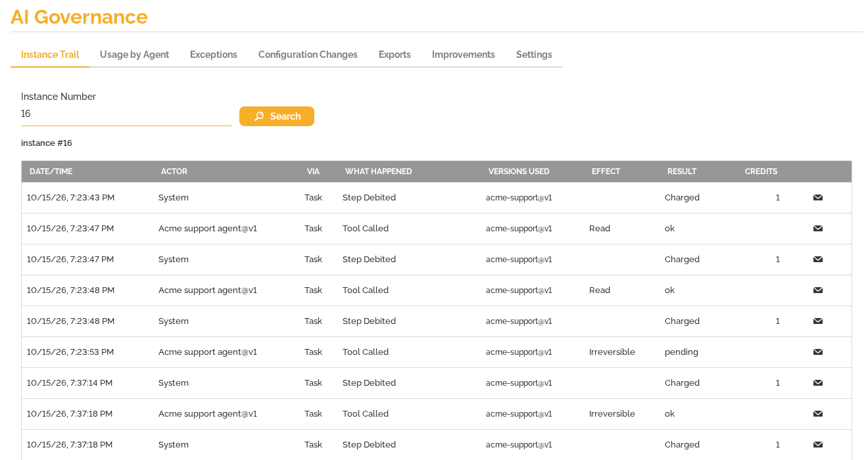
Task: Click 'Tool Called' in the 7:23:53 PM row
Action: tap(366, 352)
